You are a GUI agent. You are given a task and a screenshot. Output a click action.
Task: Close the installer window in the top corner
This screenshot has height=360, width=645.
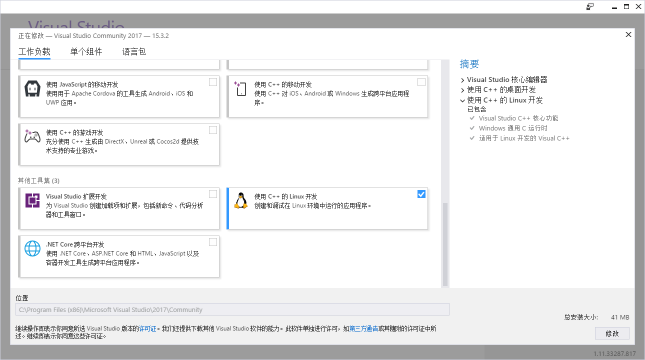point(638,7)
